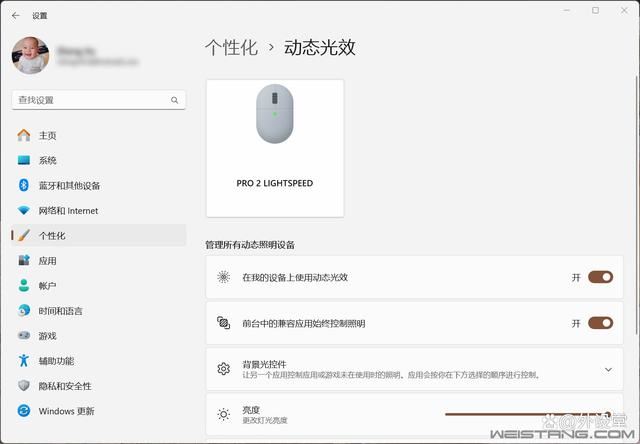The height and width of the screenshot is (444, 640).
Task: Click the 应用 apps icon
Action: pyautogui.click(x=24, y=260)
